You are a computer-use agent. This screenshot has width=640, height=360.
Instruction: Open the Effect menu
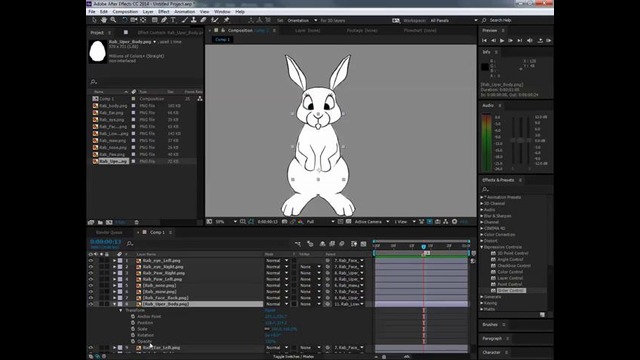click(x=164, y=12)
